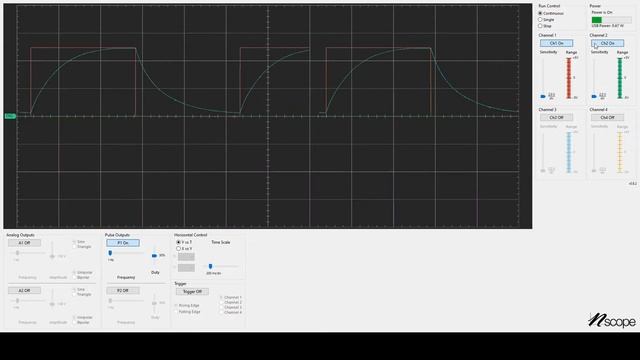Adjust the Channel 1 sensitivity slider handle
640x360 pixels.
(543, 96)
